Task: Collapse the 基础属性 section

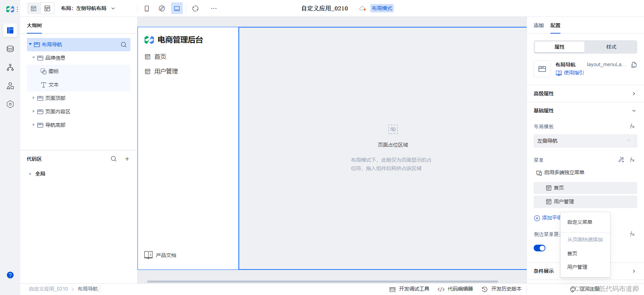Action: coord(585,111)
